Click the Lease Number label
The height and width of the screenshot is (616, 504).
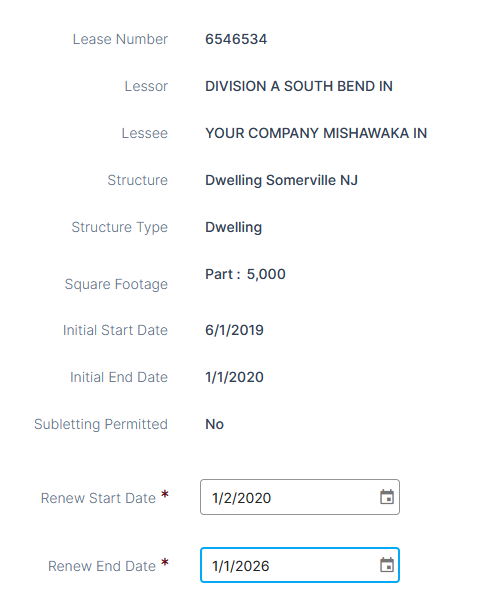(120, 39)
